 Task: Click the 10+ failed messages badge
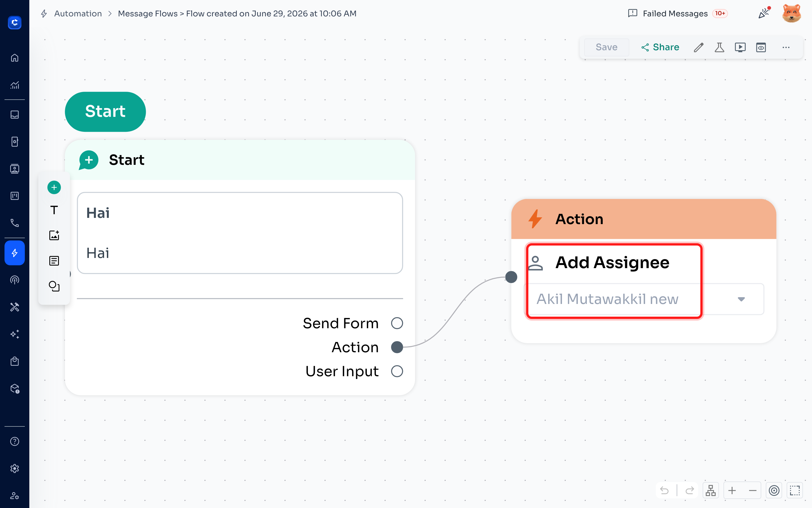point(720,14)
